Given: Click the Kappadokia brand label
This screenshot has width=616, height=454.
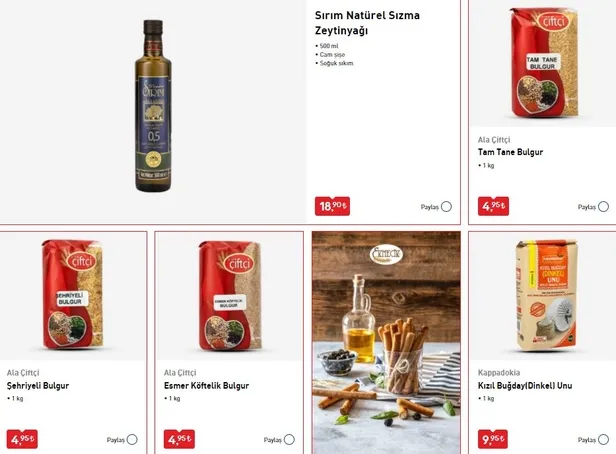Looking at the screenshot, I should tap(499, 373).
